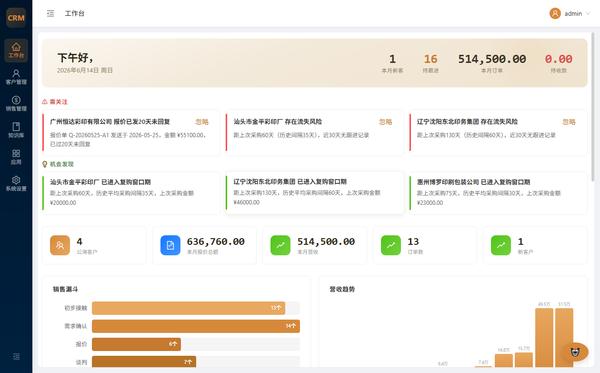Click the 636,760.00 stat card

204,245
